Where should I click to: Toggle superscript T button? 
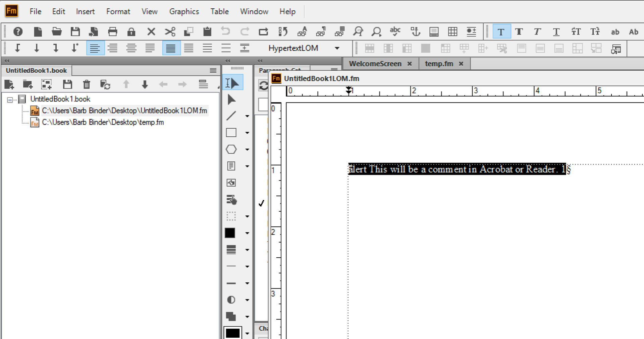coord(576,32)
